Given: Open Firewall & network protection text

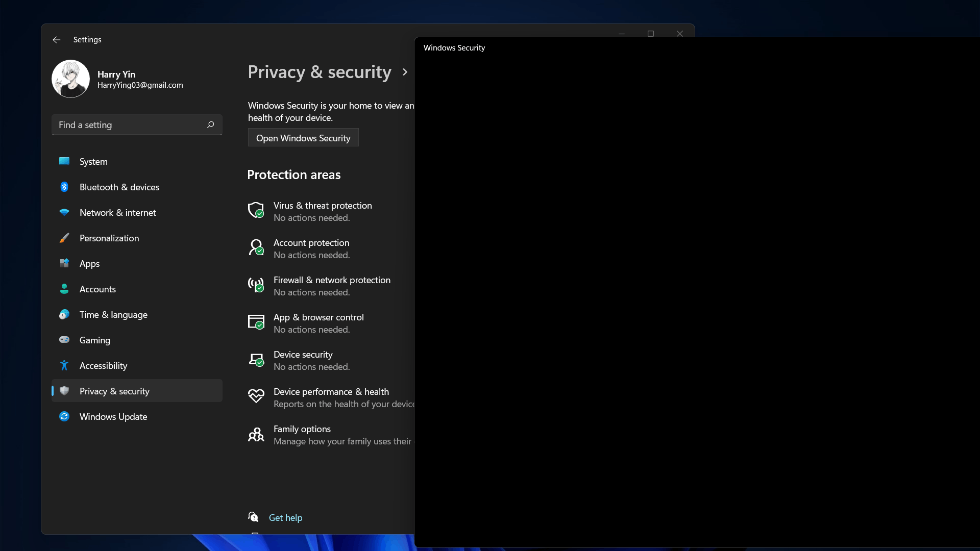Looking at the screenshot, I should (332, 280).
